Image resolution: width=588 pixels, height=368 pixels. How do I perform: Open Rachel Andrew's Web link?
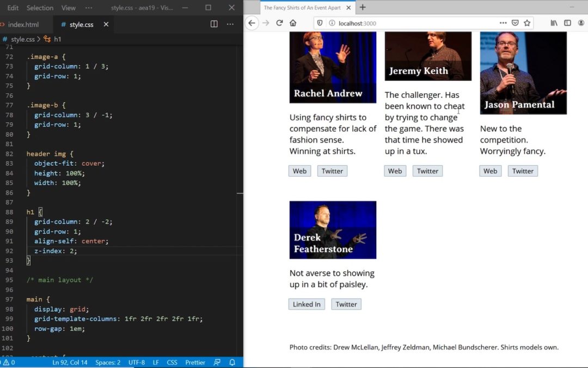tap(299, 171)
